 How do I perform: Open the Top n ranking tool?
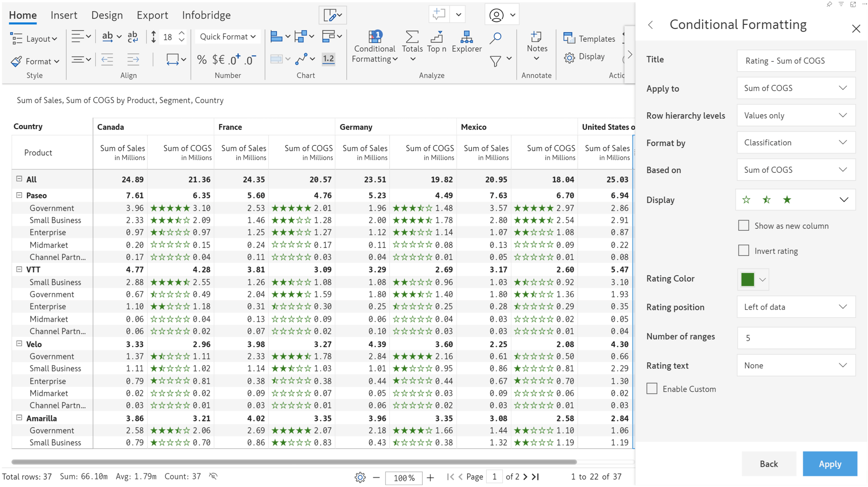click(436, 37)
